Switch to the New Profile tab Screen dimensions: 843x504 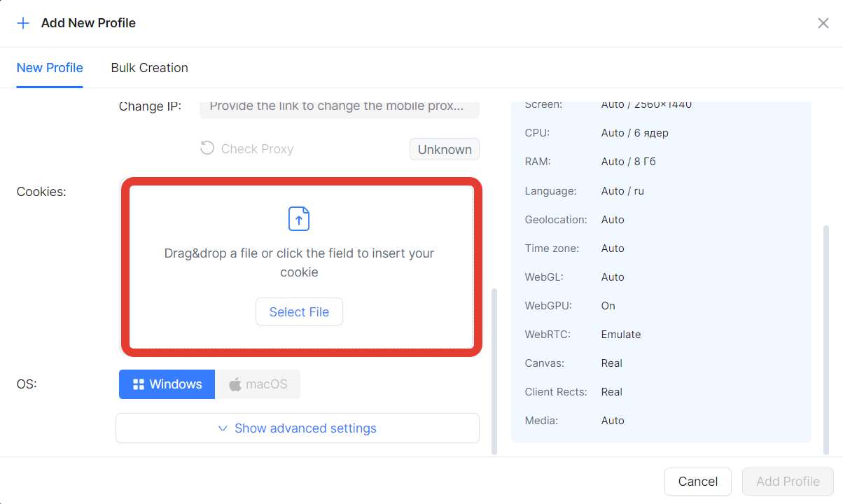50,68
